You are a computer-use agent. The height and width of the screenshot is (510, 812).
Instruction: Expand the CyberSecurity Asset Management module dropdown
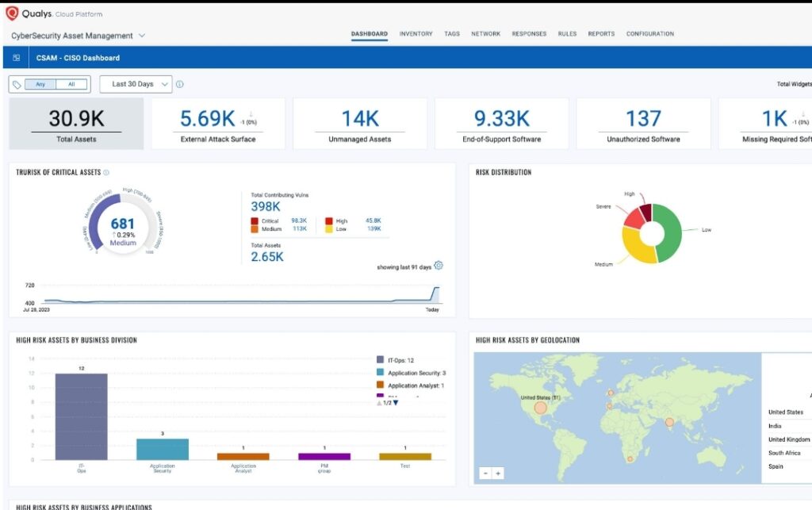click(x=142, y=36)
